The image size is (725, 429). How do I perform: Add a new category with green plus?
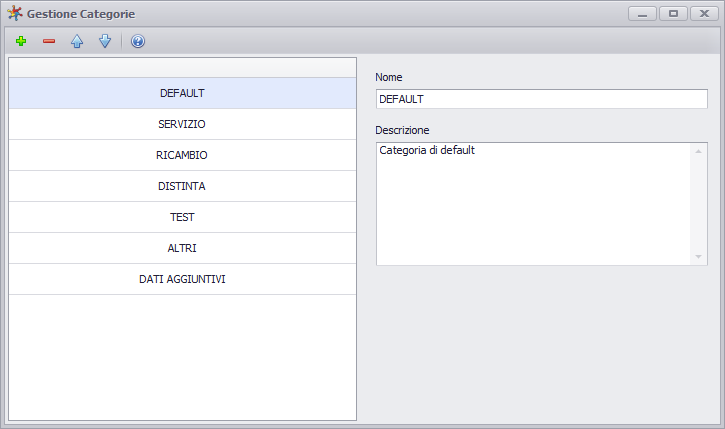tap(21, 41)
